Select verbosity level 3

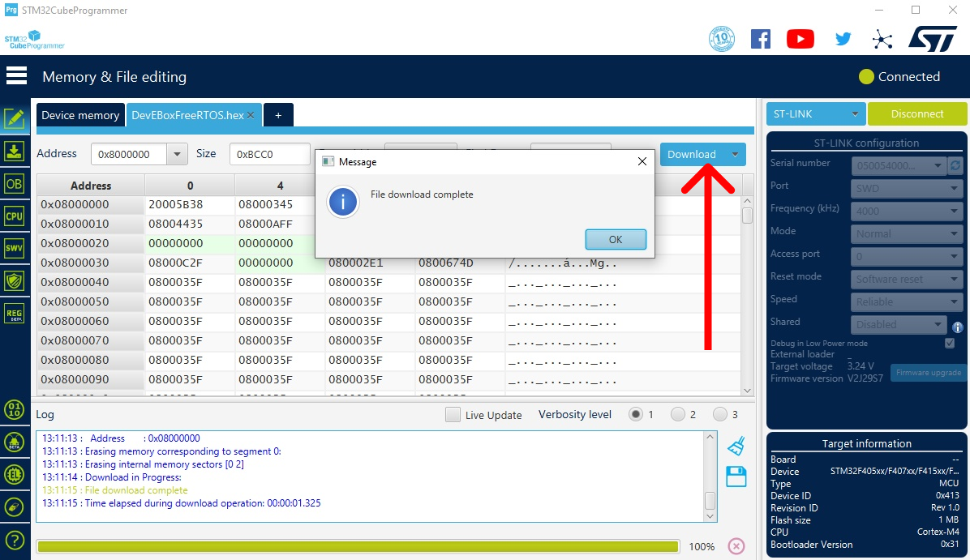click(719, 414)
